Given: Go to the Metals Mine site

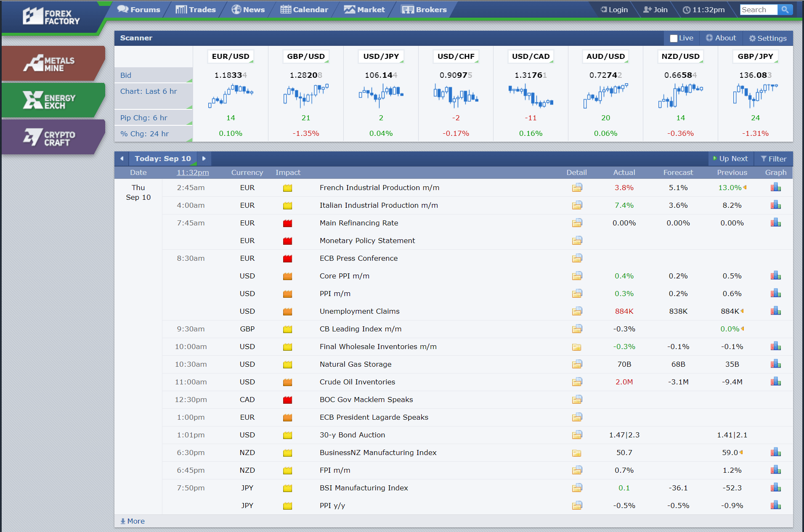Looking at the screenshot, I should 53,64.
